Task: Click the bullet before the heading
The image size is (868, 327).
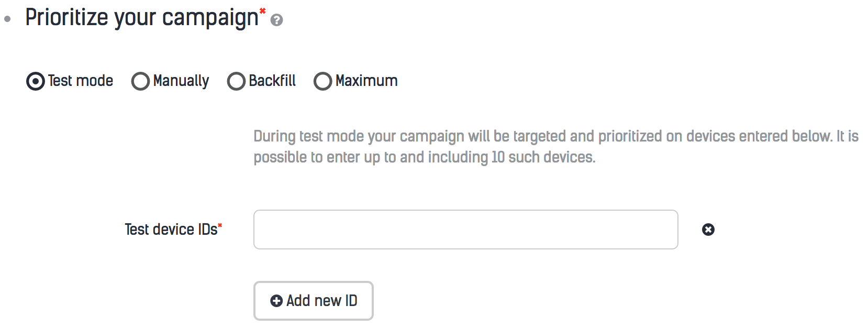Action: [x=7, y=19]
